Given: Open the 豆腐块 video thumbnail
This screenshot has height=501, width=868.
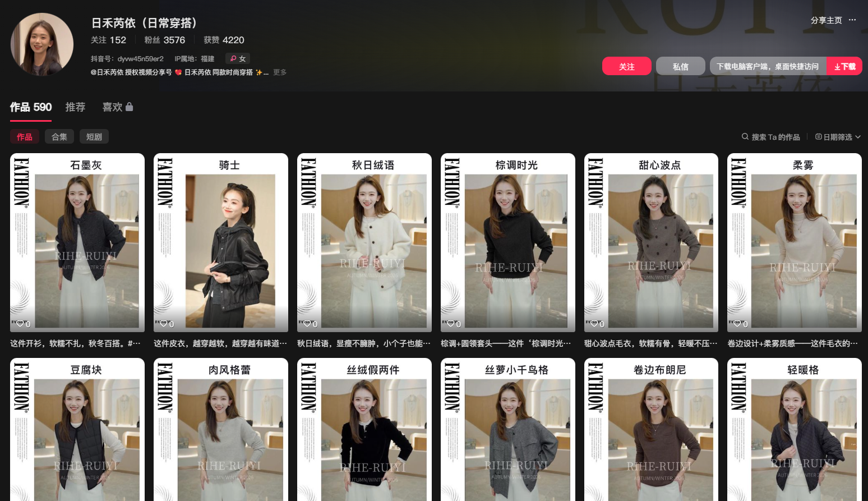Looking at the screenshot, I should (77, 429).
